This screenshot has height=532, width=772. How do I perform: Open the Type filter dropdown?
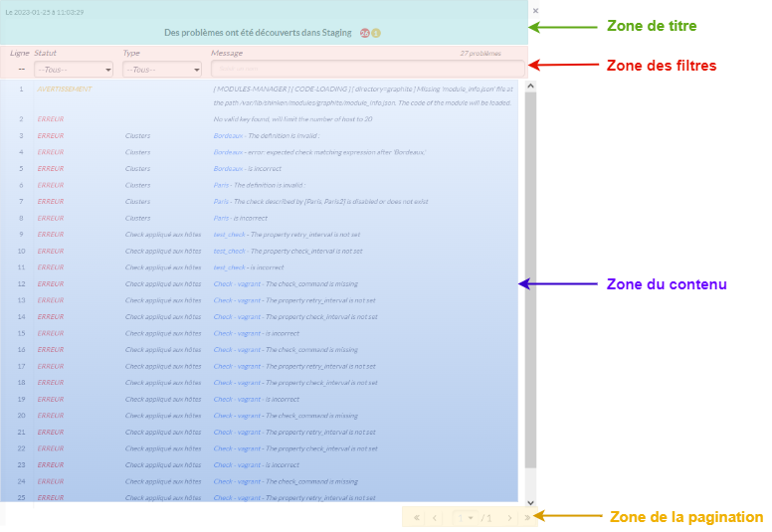pos(162,70)
